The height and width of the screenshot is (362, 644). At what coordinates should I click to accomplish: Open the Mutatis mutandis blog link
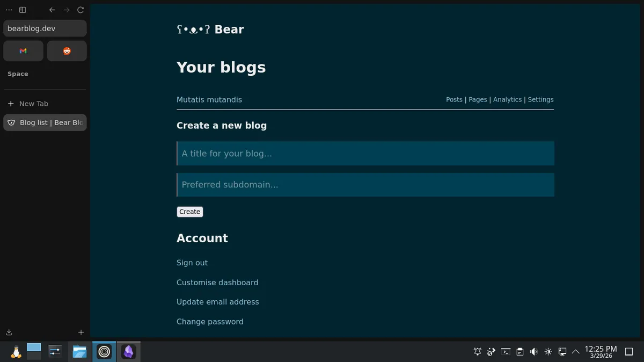[x=209, y=100]
